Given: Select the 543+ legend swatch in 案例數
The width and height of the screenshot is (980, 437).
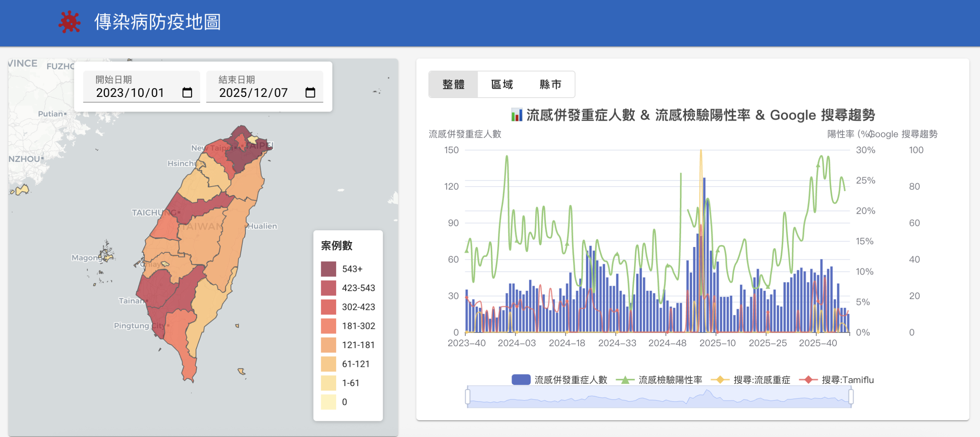Looking at the screenshot, I should point(327,268).
